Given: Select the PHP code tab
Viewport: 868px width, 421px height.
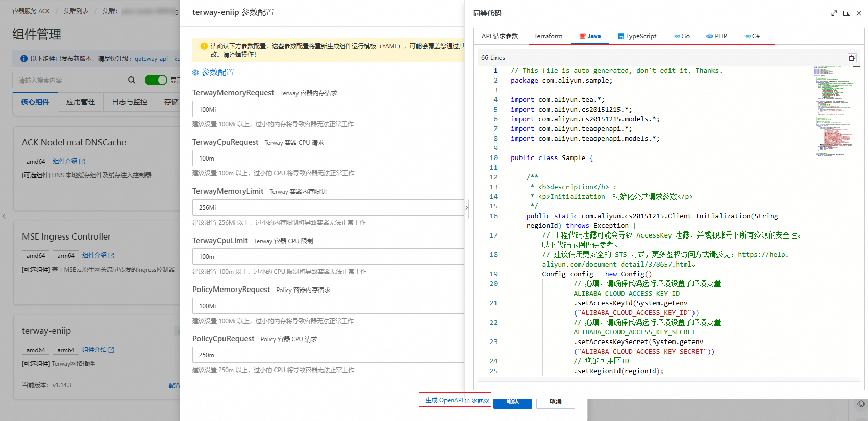Looking at the screenshot, I should (x=716, y=36).
